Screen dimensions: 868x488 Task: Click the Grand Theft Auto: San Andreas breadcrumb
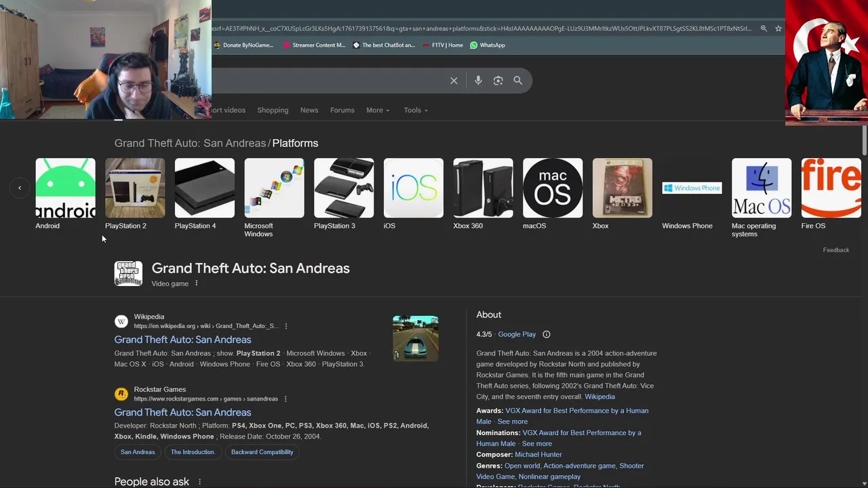tap(190, 143)
